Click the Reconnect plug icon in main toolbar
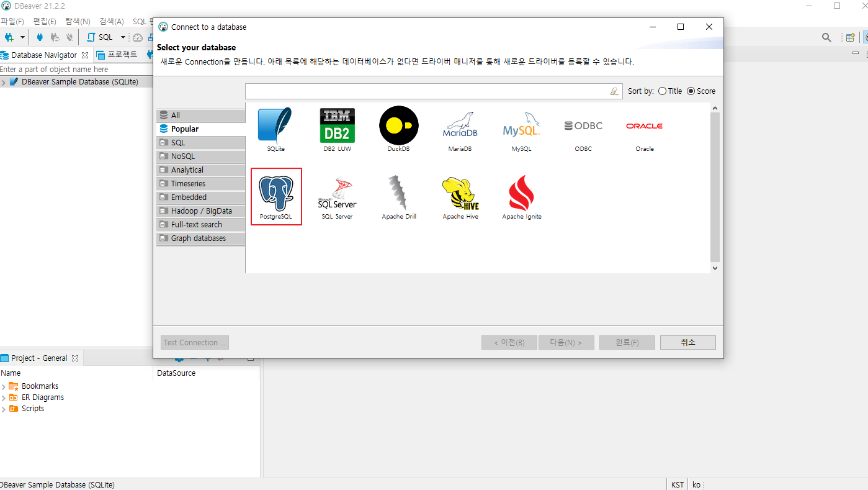 (x=55, y=37)
